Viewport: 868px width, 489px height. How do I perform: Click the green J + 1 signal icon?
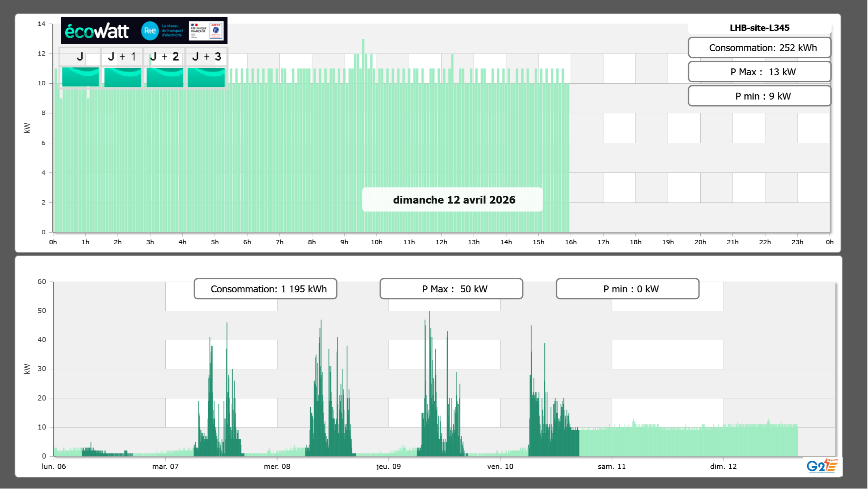click(123, 77)
